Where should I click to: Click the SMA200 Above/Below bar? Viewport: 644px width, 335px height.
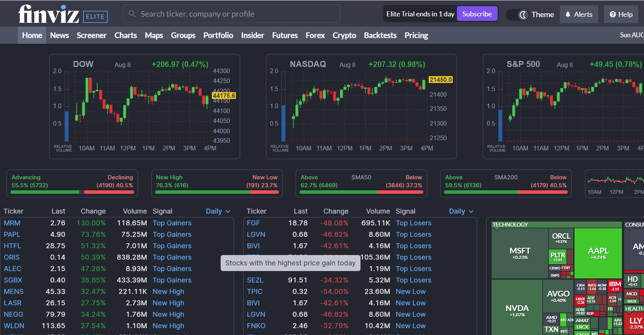[x=506, y=192]
